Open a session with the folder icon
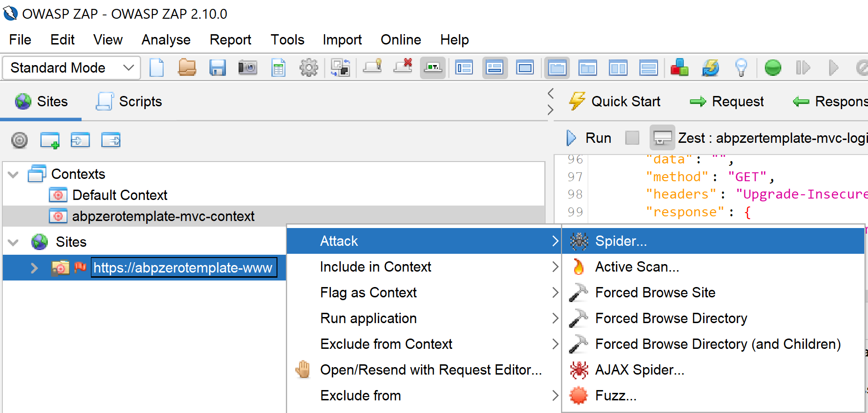The image size is (868, 413). point(187,68)
